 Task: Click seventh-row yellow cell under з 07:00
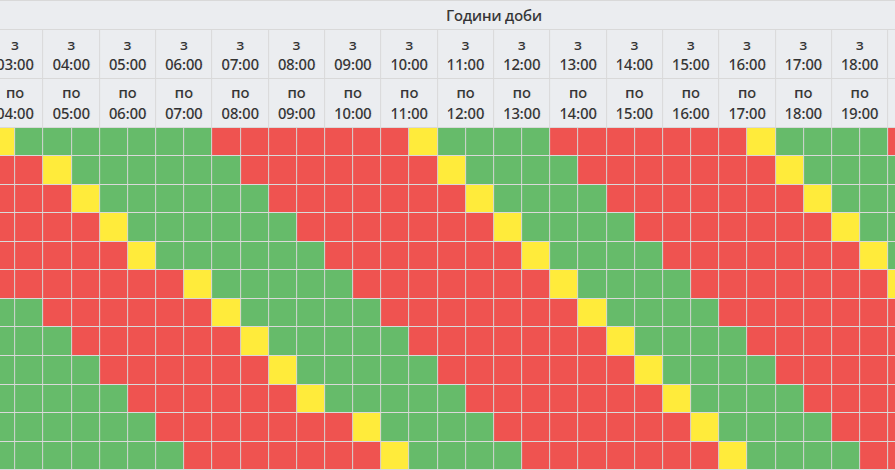(x=226, y=313)
